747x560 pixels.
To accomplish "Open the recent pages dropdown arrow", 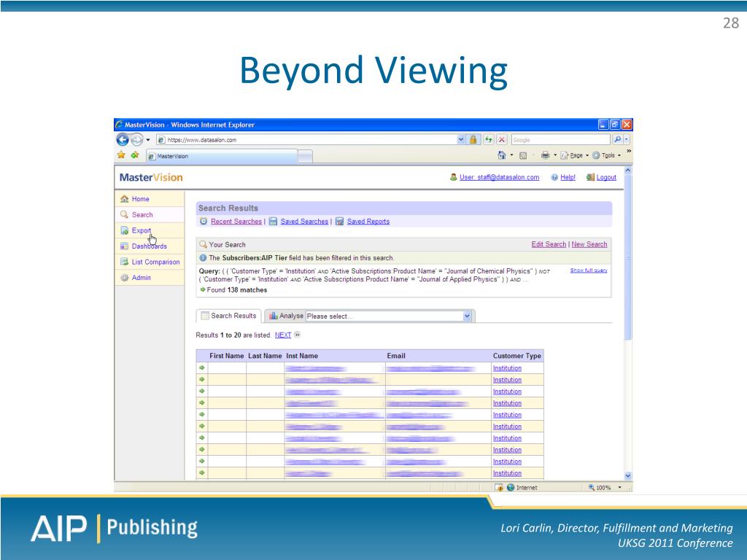I will pyautogui.click(x=147, y=140).
